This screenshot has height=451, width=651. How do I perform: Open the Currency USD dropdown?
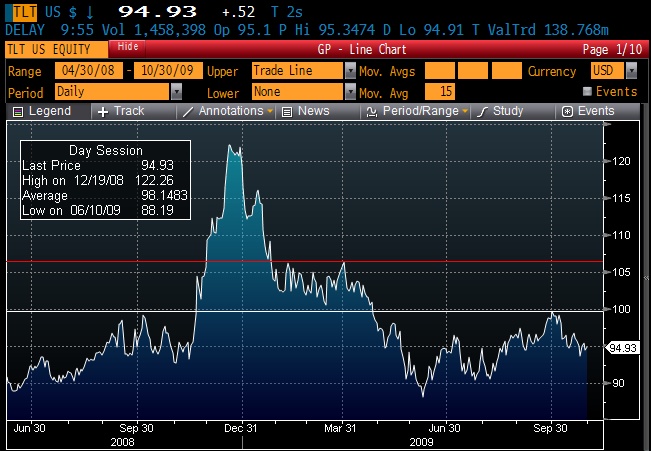coord(630,71)
